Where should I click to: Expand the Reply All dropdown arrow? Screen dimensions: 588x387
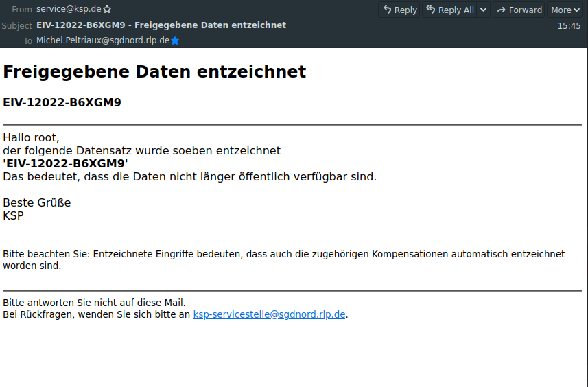[x=483, y=10]
